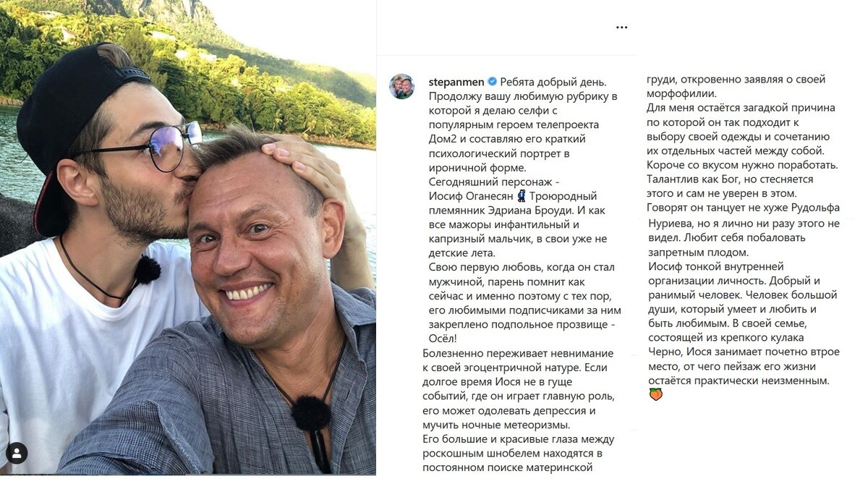Click the peach emoji ending the caption

[655, 394]
